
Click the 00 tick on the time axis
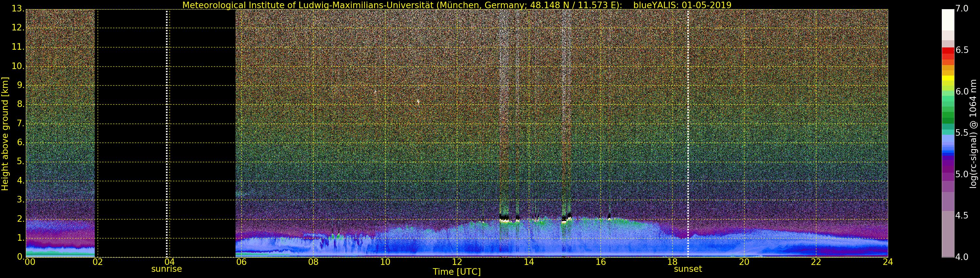point(30,262)
